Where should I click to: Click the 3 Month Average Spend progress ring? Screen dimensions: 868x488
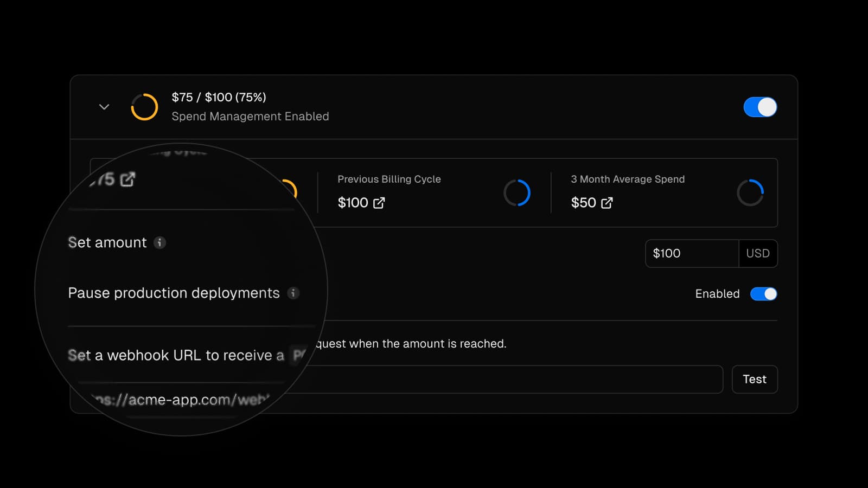(x=750, y=192)
